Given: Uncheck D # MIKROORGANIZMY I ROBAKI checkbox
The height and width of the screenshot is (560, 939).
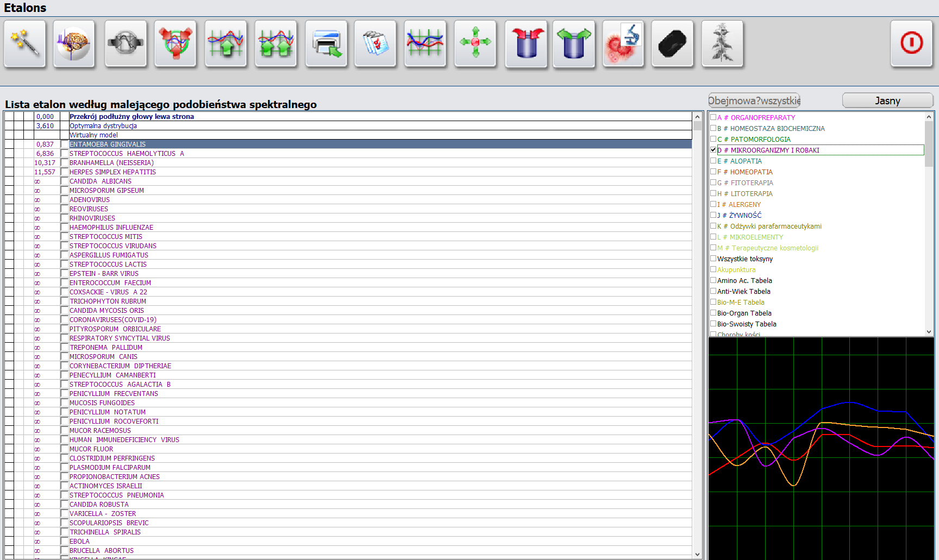Looking at the screenshot, I should pyautogui.click(x=713, y=150).
